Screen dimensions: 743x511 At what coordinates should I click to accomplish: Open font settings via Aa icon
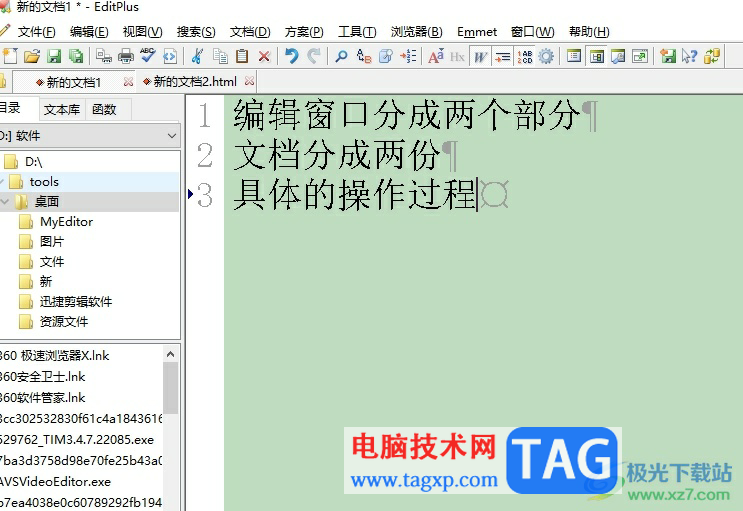click(x=435, y=56)
